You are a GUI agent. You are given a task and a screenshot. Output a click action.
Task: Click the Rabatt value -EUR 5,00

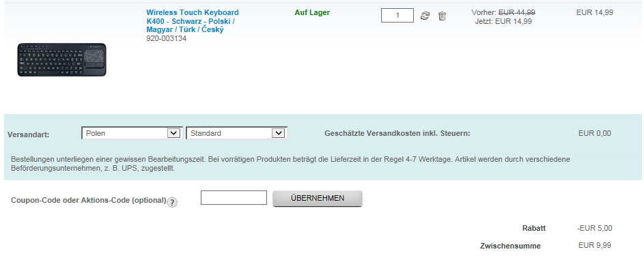(x=594, y=228)
